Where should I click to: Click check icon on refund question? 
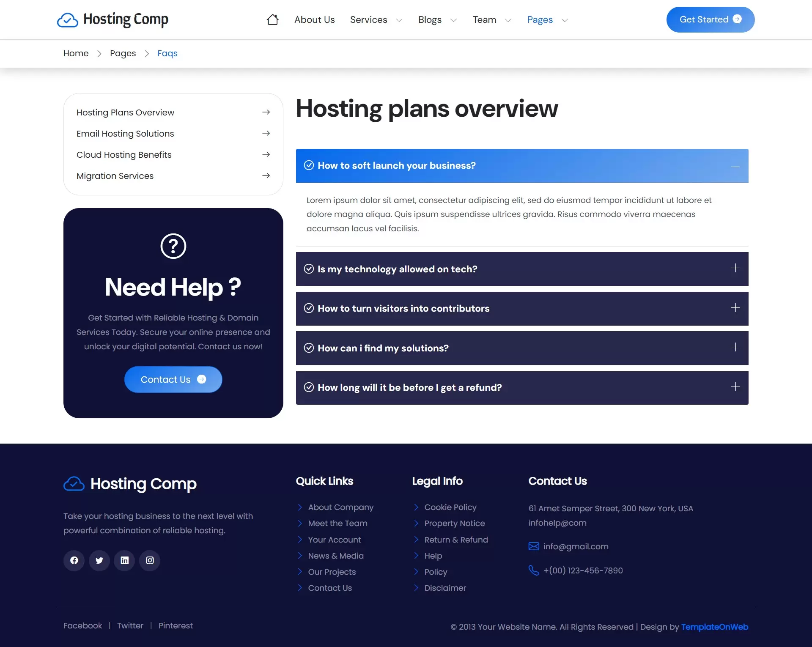[x=309, y=387]
